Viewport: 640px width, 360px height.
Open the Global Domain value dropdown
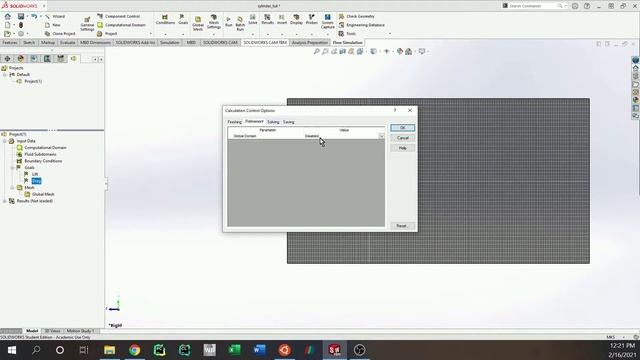pyautogui.click(x=381, y=136)
